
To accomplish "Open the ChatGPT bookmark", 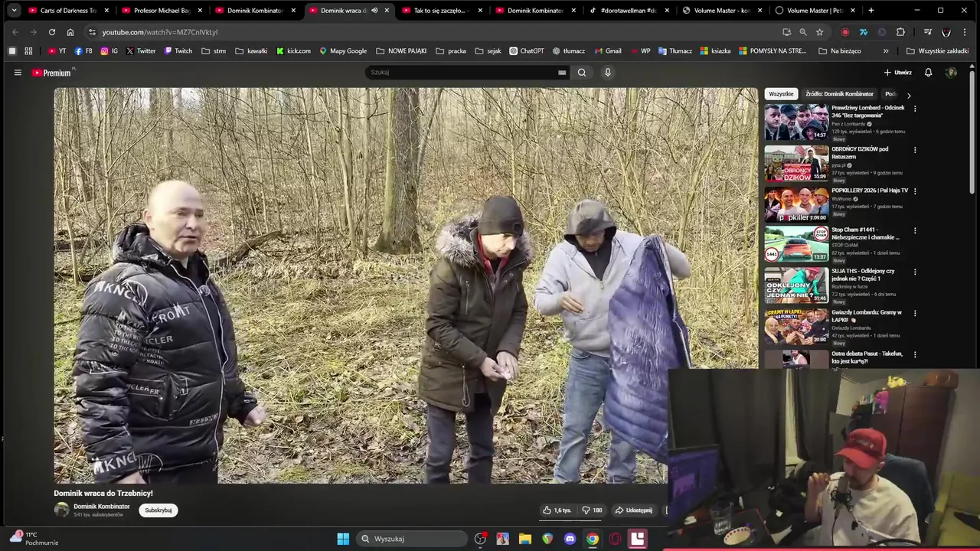I will [527, 51].
